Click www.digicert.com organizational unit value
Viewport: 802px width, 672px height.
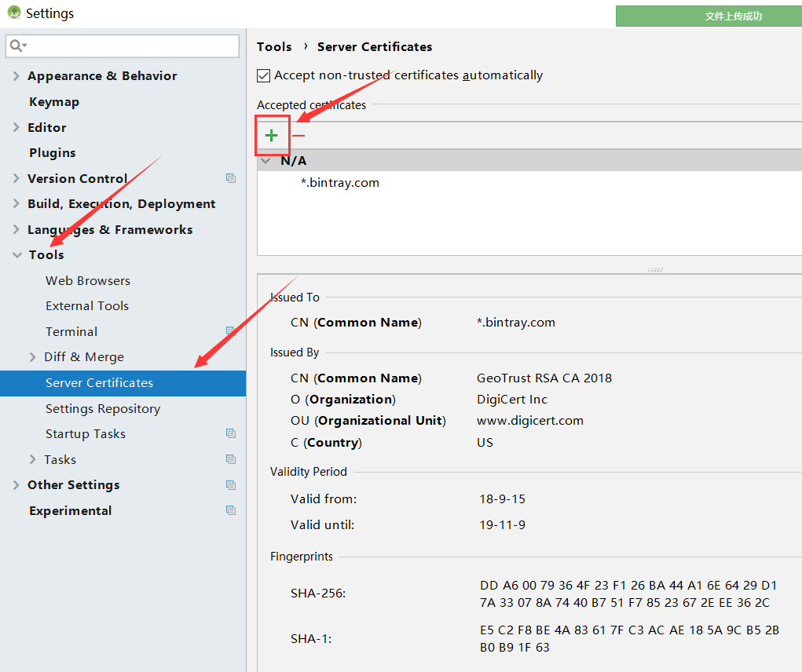pos(530,421)
